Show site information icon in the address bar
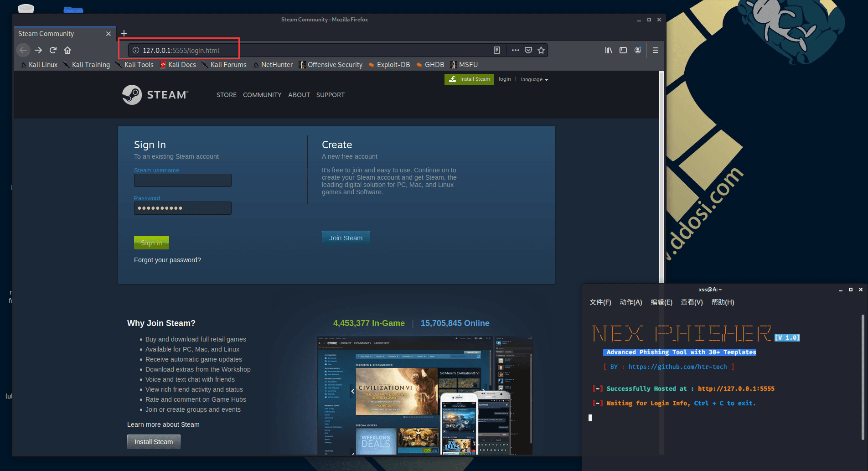The width and height of the screenshot is (868, 471). (x=135, y=50)
